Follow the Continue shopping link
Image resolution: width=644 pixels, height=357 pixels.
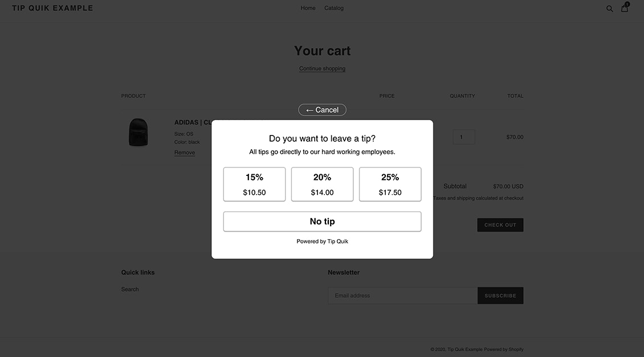322,68
